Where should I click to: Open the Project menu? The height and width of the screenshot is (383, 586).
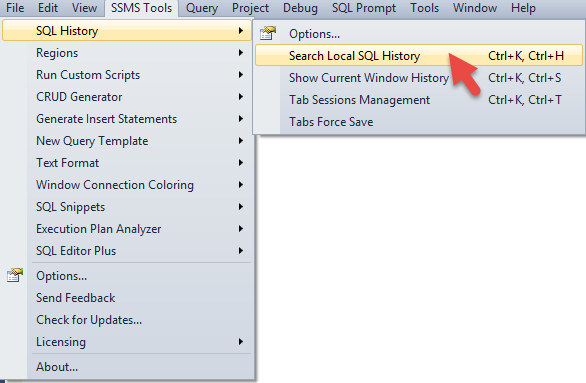click(250, 8)
